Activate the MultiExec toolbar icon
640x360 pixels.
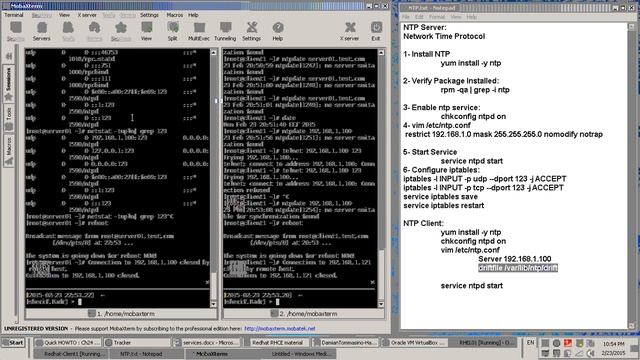pyautogui.click(x=199, y=31)
